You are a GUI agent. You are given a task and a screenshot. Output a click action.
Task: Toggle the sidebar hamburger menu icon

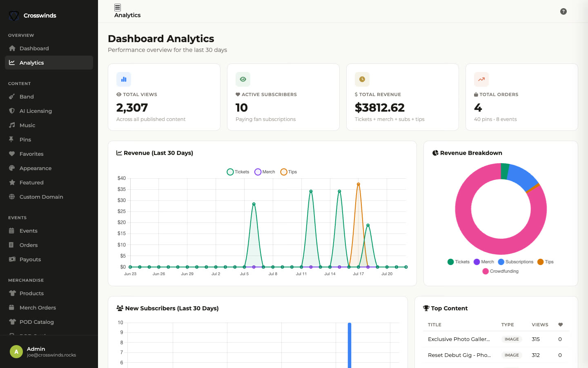pos(118,7)
